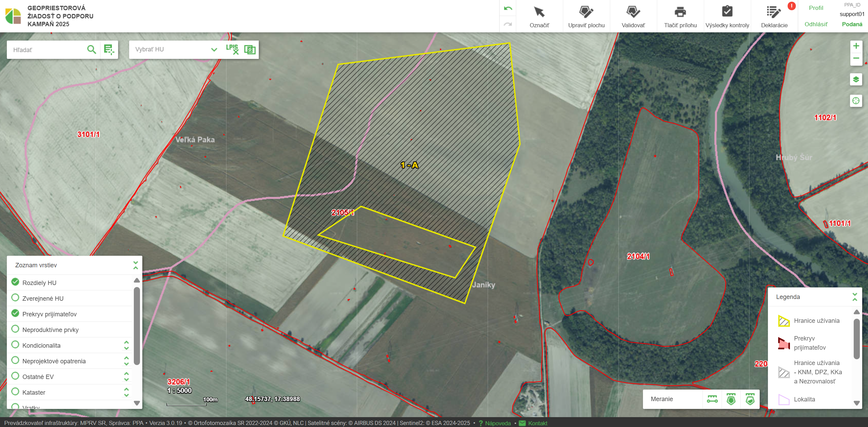Viewport: 868px width, 427px height.
Task: Enable the Neproduktívne prvky layer
Action: pos(15,329)
